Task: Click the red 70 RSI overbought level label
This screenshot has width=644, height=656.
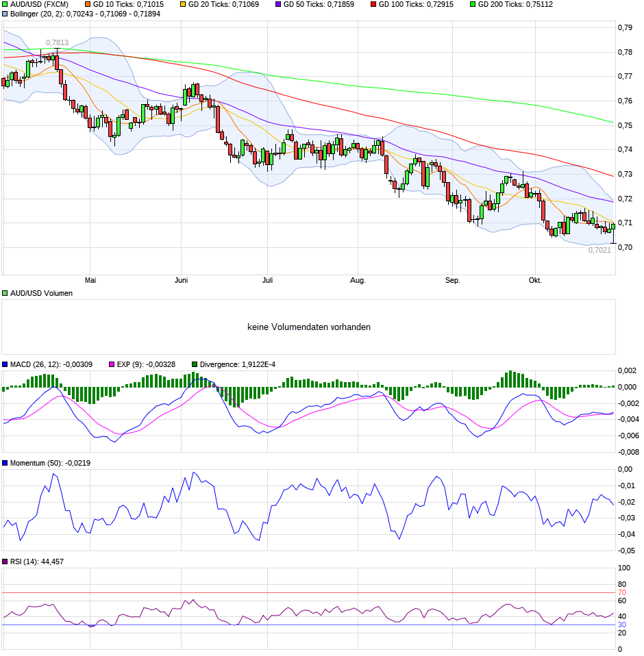Action: click(x=622, y=593)
